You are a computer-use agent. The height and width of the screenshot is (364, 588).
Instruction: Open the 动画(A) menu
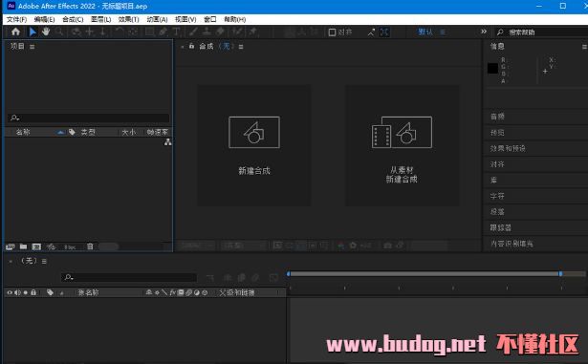click(157, 19)
